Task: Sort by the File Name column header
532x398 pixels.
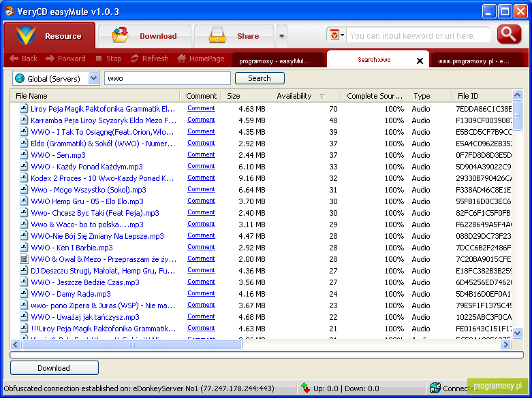Action: coord(95,96)
